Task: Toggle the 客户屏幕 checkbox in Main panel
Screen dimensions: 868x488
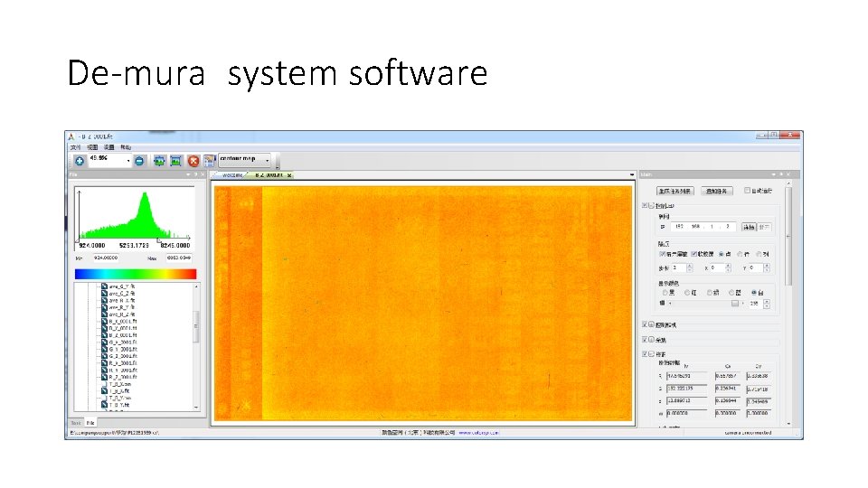Action: click(x=662, y=254)
